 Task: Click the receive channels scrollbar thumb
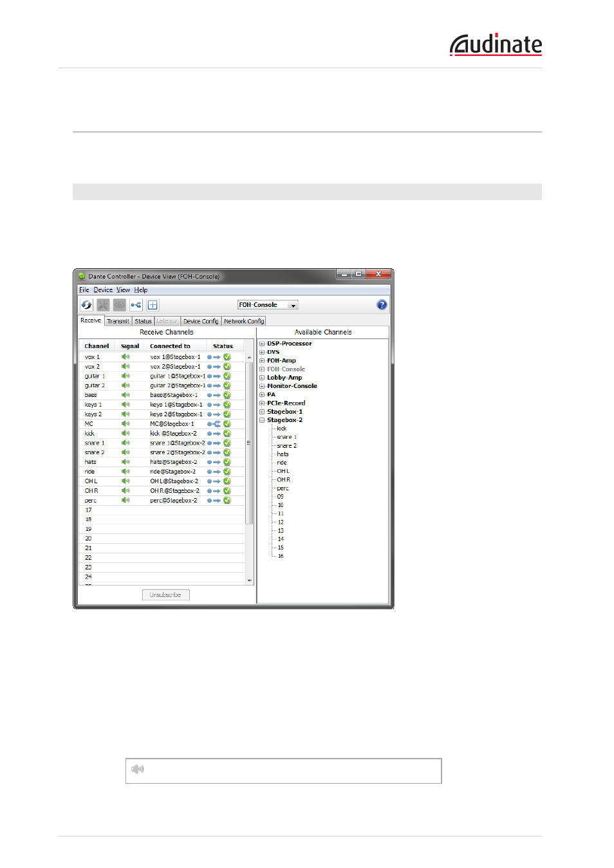click(x=250, y=443)
